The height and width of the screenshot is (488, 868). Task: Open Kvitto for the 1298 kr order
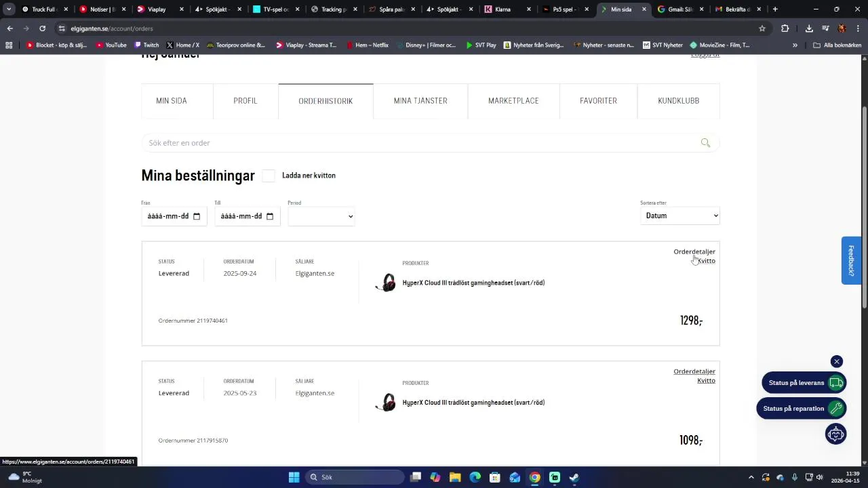tap(707, 261)
